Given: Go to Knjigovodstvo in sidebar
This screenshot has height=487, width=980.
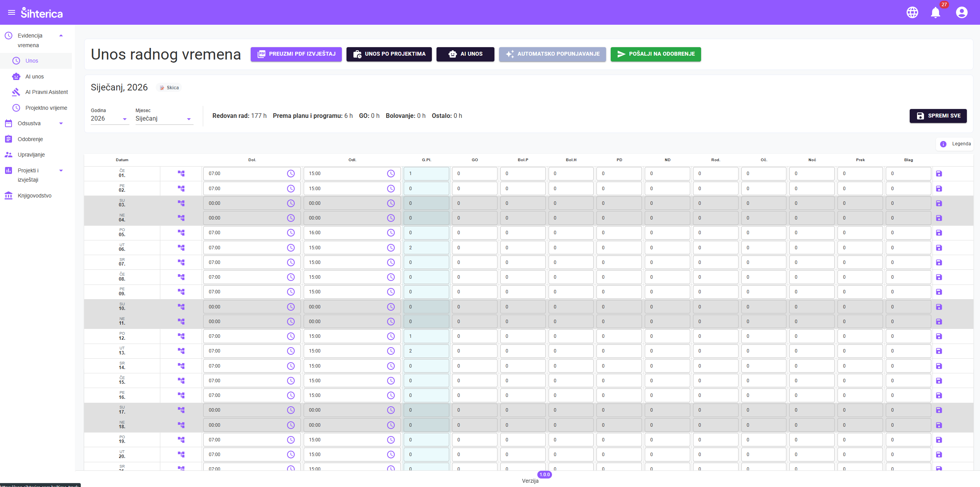Looking at the screenshot, I should coord(34,196).
